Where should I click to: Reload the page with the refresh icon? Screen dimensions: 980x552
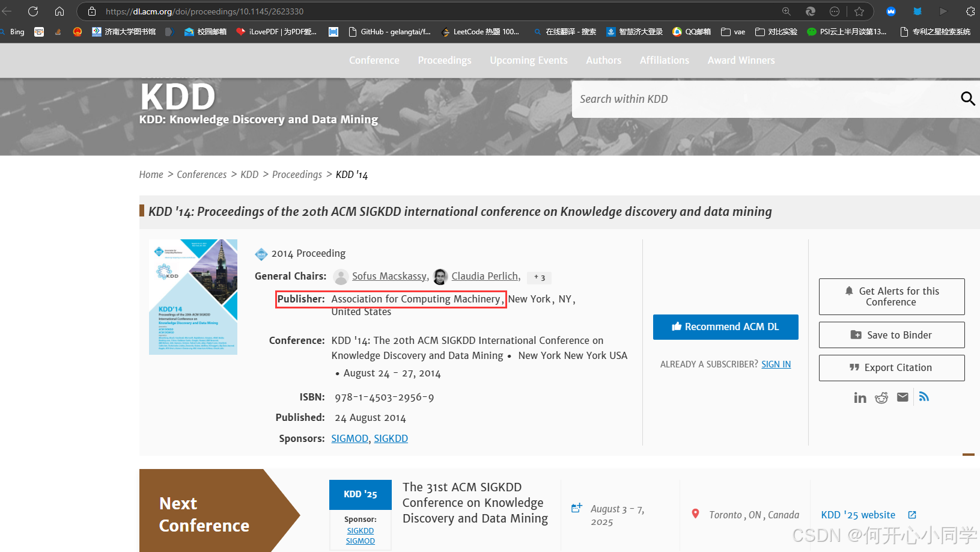[33, 11]
